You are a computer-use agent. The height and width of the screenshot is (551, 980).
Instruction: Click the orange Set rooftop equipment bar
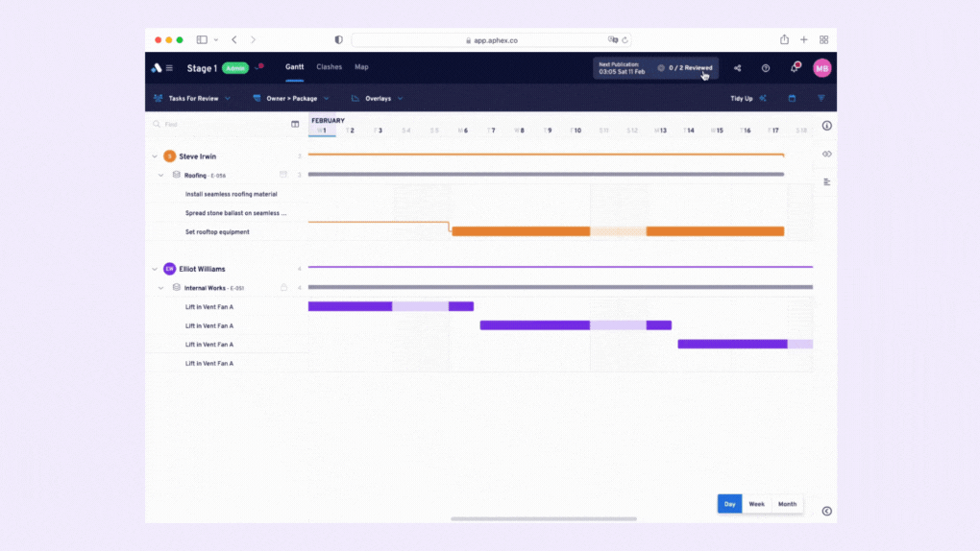pos(618,231)
